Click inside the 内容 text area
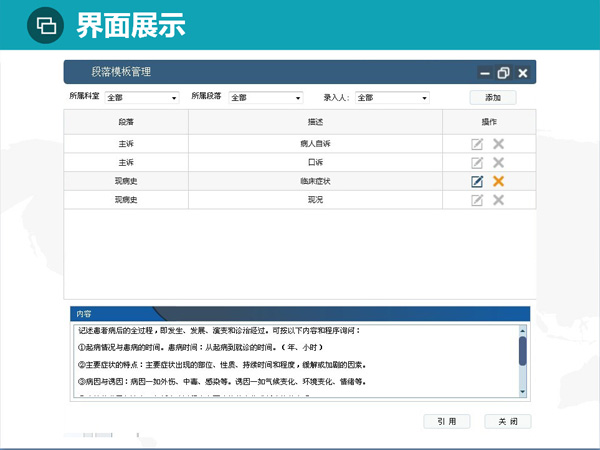This screenshot has width=600, height=450. coord(296,361)
